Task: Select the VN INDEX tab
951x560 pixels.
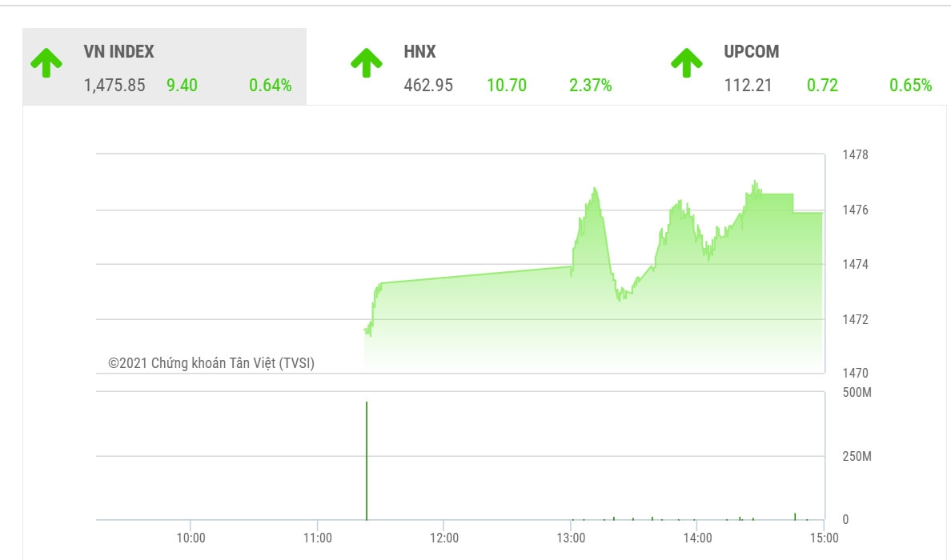Action: pyautogui.click(x=164, y=66)
